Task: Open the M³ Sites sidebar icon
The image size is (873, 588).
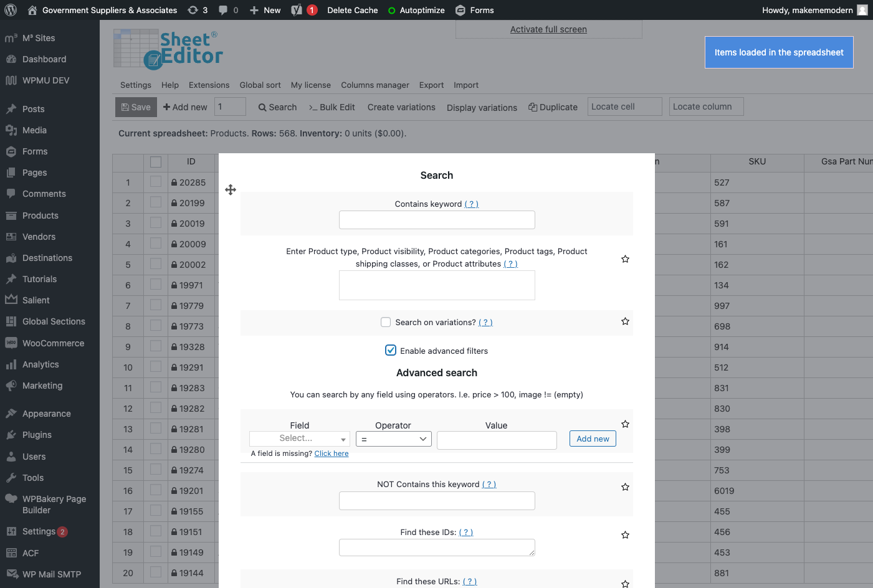Action: coord(11,38)
